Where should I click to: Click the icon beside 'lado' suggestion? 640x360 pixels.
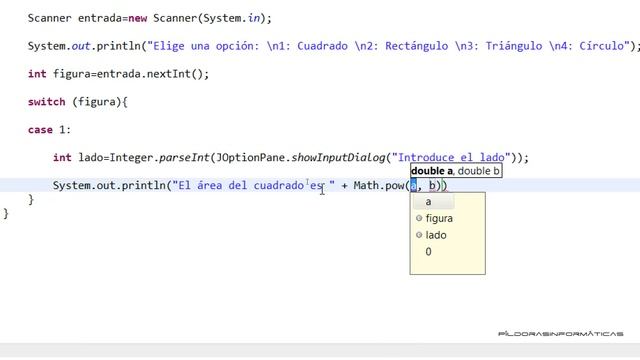(x=419, y=235)
